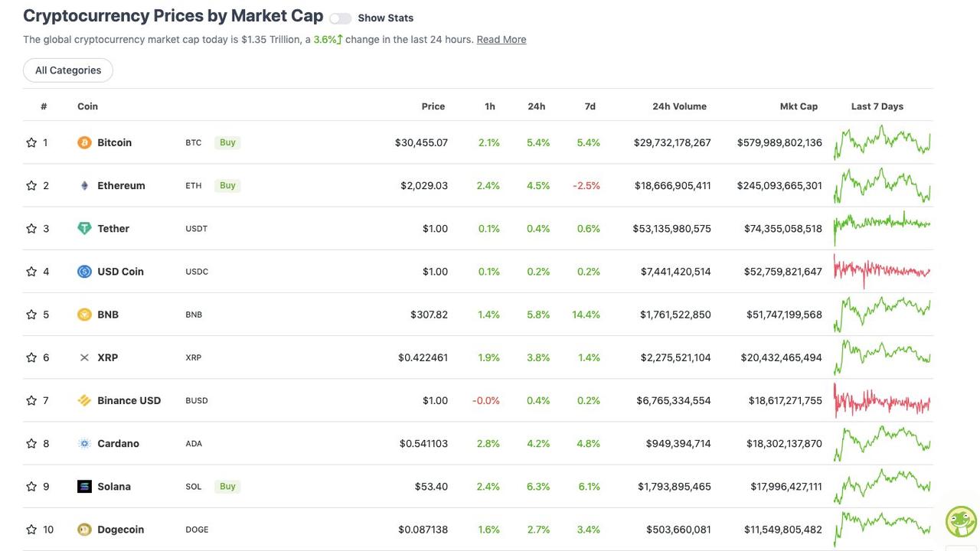Open USD Coin's red sparkline chart
The height and width of the screenshot is (551, 980).
click(x=882, y=272)
